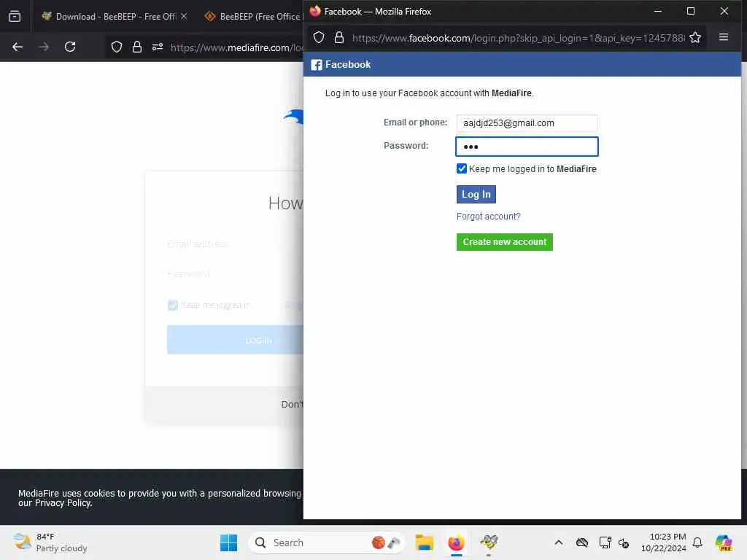Open tracking protection shield in MediaFire window
This screenshot has width=747, height=560.
[117, 47]
